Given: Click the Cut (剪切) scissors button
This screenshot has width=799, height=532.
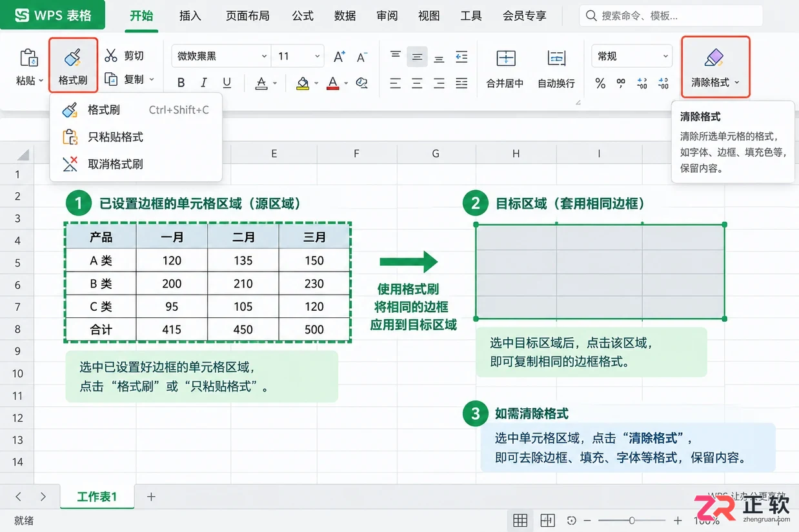Looking at the screenshot, I should click(x=125, y=56).
